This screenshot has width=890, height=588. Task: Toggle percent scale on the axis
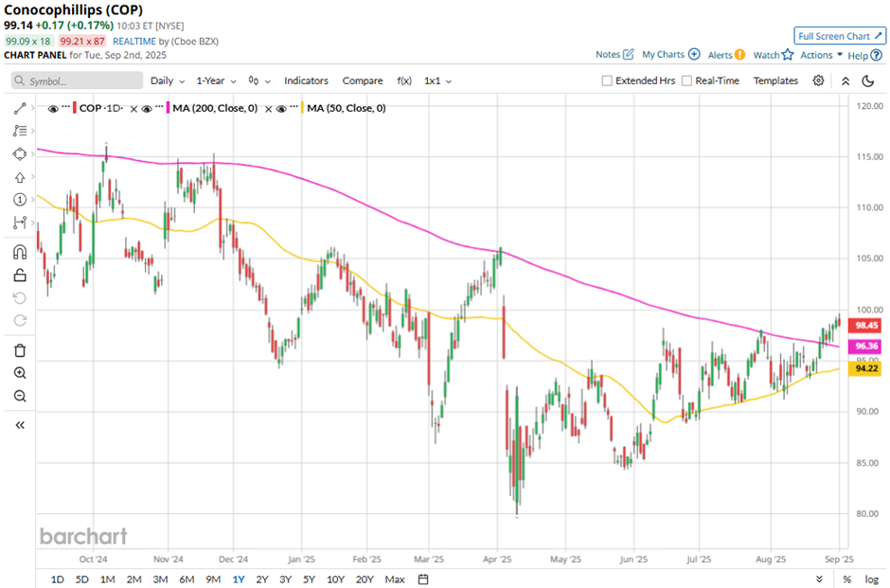[x=846, y=579]
